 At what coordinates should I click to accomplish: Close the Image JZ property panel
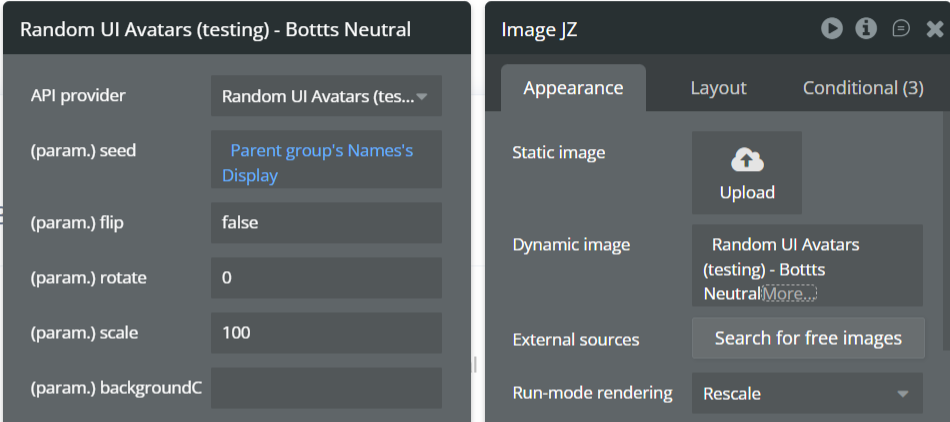pyautogui.click(x=935, y=29)
